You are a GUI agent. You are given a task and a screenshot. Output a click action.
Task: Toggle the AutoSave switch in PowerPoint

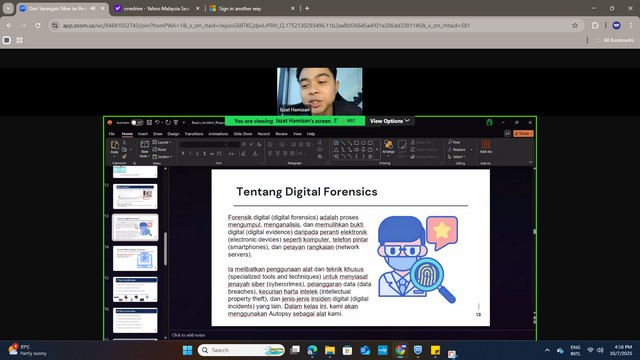click(137, 122)
